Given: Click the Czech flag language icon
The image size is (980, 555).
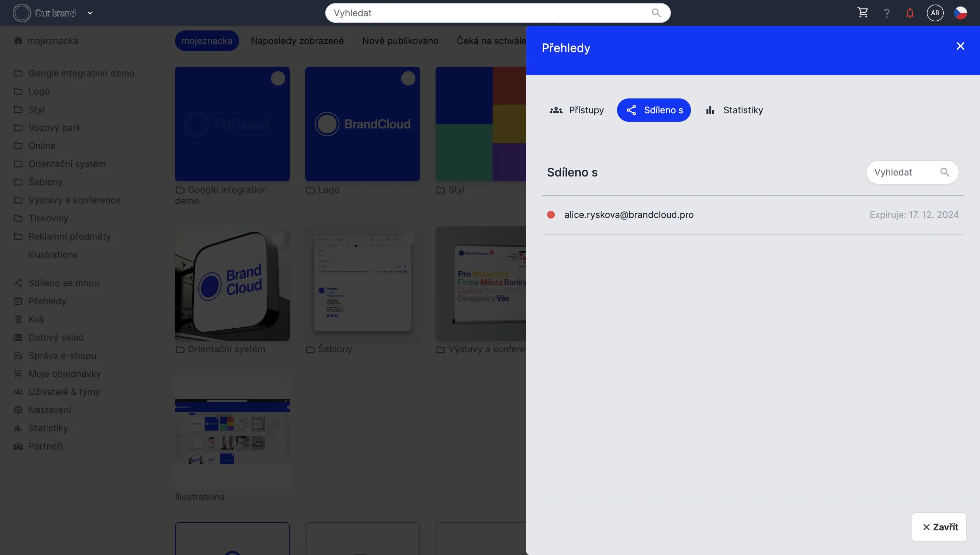Looking at the screenshot, I should tap(960, 13).
